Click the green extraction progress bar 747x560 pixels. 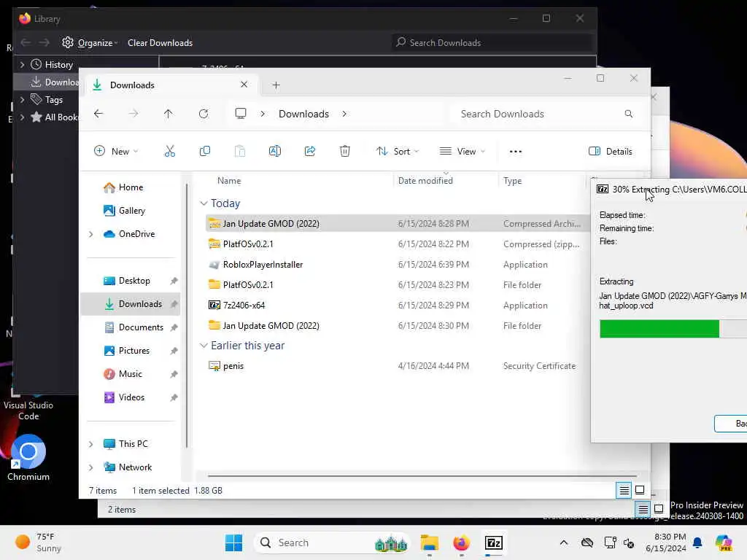click(x=659, y=329)
